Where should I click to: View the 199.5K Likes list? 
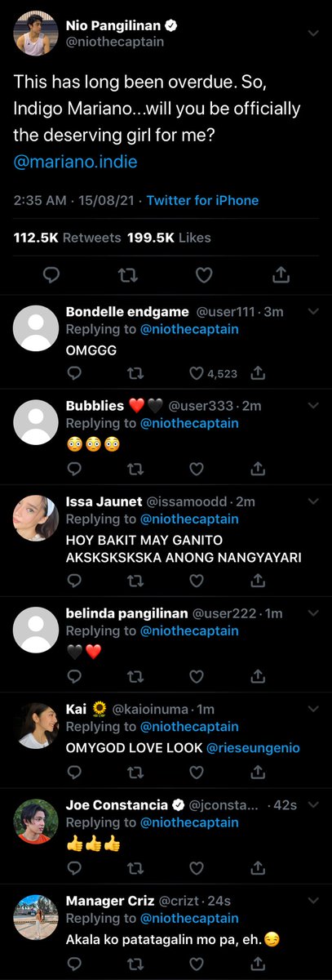(170, 238)
